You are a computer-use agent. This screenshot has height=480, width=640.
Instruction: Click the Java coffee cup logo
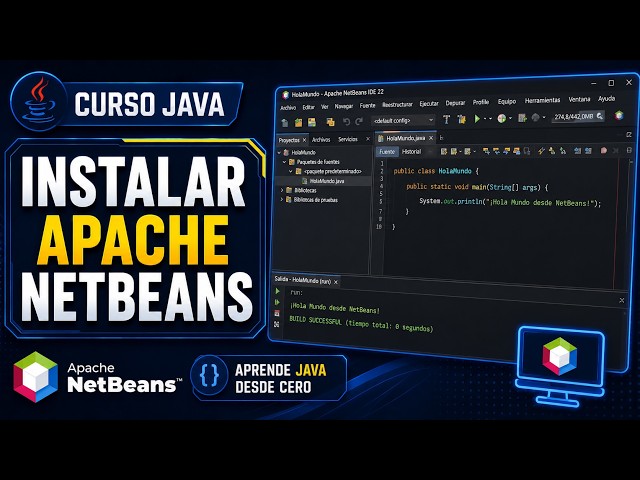click(38, 102)
